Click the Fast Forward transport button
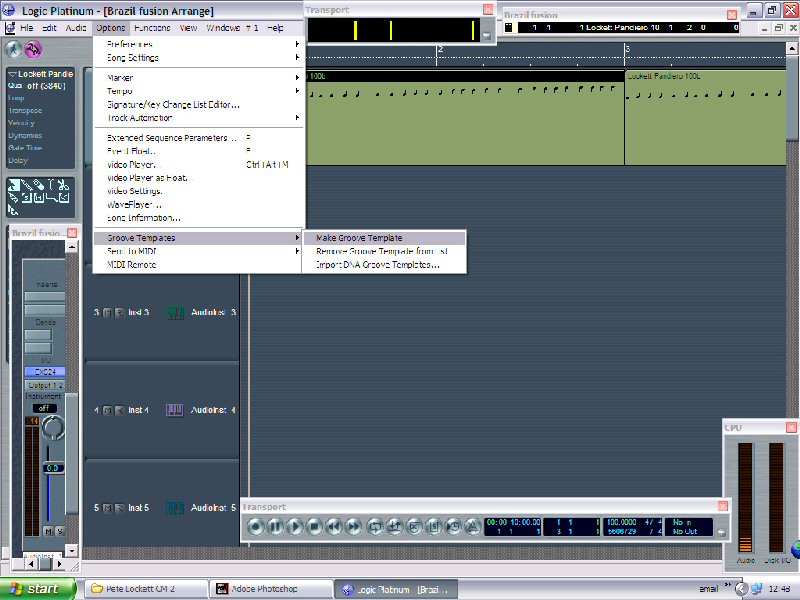This screenshot has height=600, width=800. [x=353, y=526]
